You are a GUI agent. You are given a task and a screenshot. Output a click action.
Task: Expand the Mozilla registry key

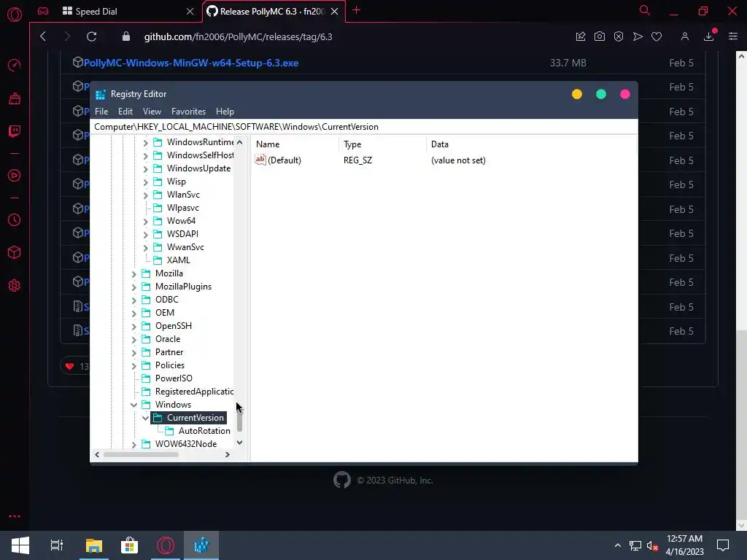tap(134, 274)
